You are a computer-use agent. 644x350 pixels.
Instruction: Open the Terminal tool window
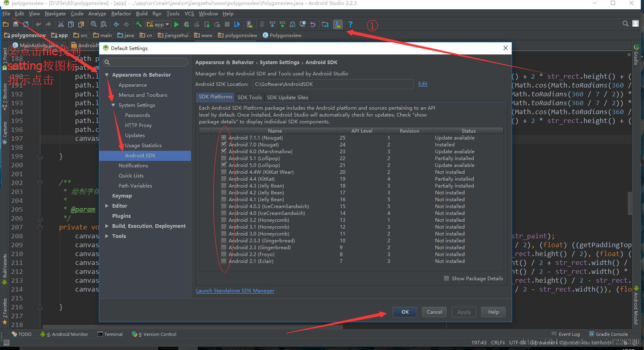[110, 334]
